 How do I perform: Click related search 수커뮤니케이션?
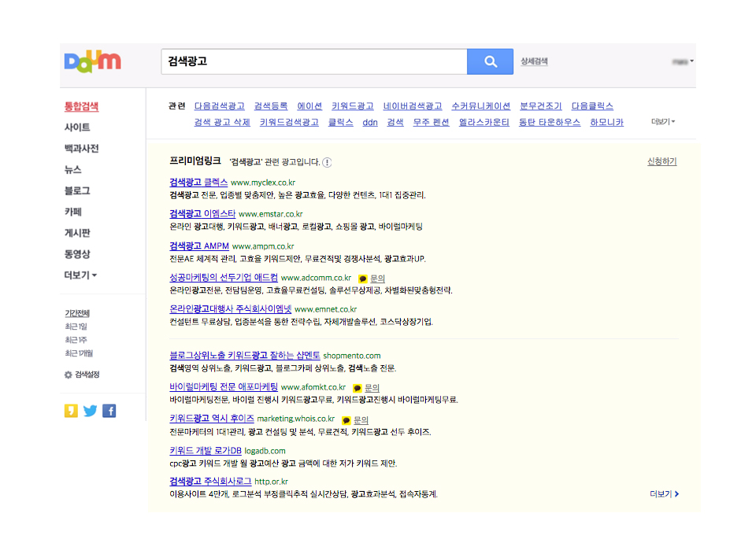[x=480, y=106]
